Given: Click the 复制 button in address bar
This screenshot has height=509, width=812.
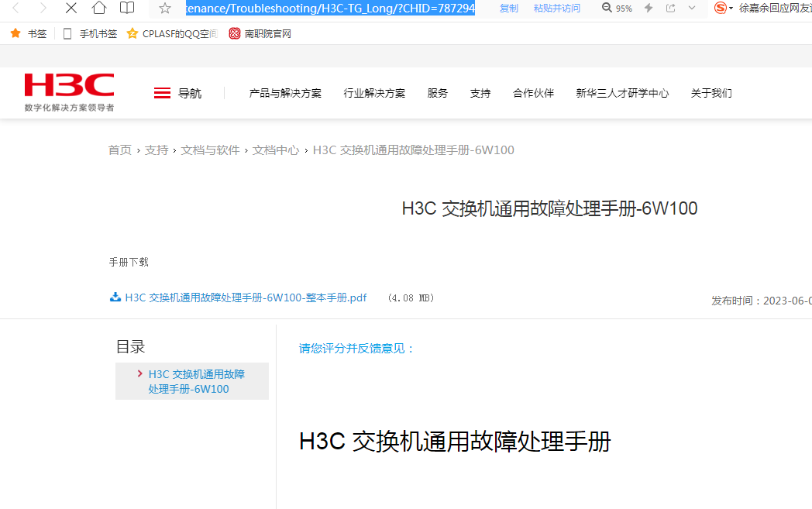Looking at the screenshot, I should click(x=508, y=9).
